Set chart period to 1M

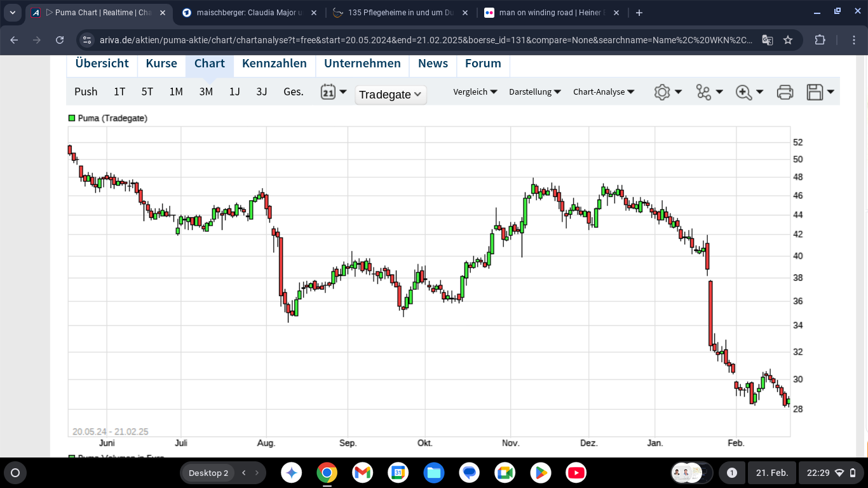coord(176,91)
